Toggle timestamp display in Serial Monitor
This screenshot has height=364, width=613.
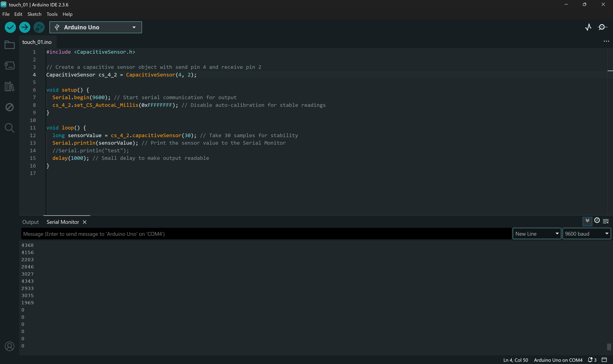(597, 220)
